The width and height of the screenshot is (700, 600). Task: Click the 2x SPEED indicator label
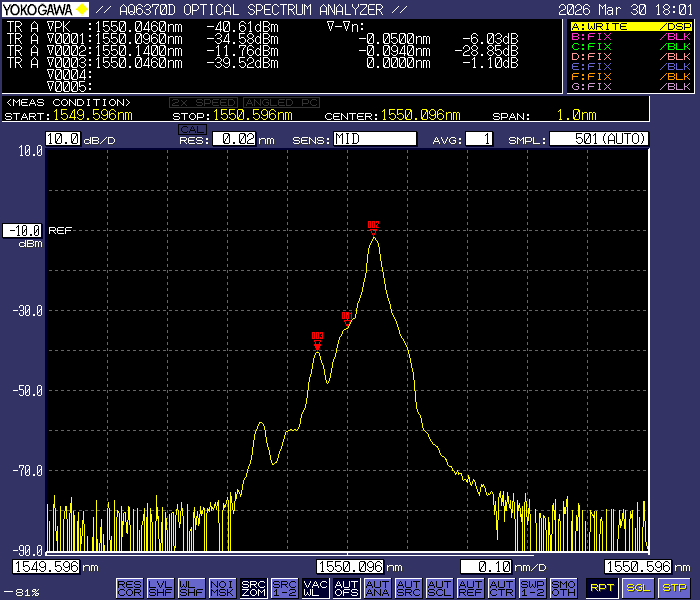[x=203, y=103]
